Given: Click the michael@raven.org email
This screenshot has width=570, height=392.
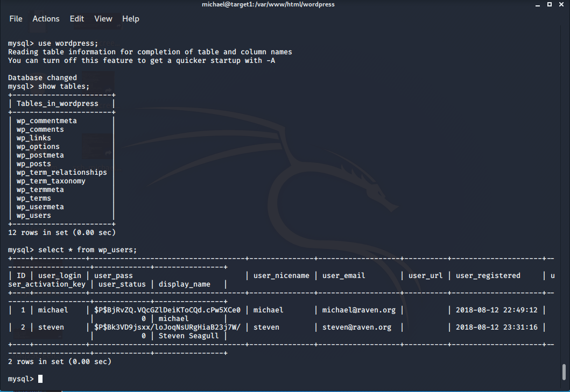Looking at the screenshot, I should (x=359, y=310).
